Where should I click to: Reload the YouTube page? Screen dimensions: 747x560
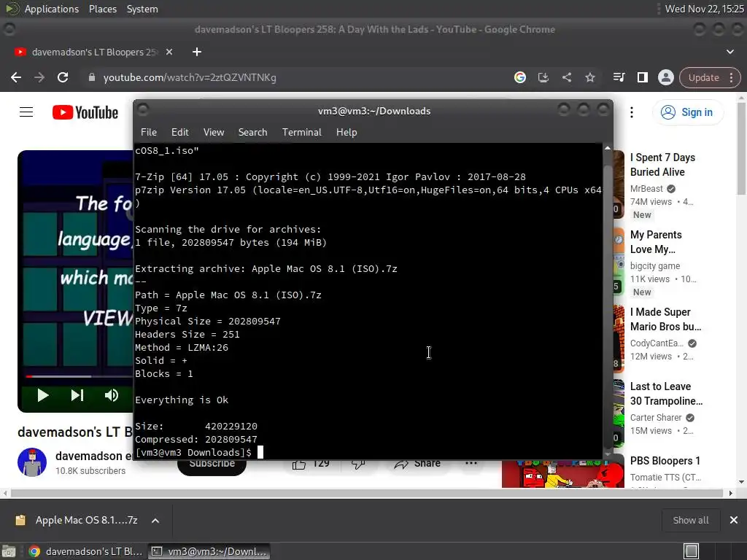click(63, 77)
